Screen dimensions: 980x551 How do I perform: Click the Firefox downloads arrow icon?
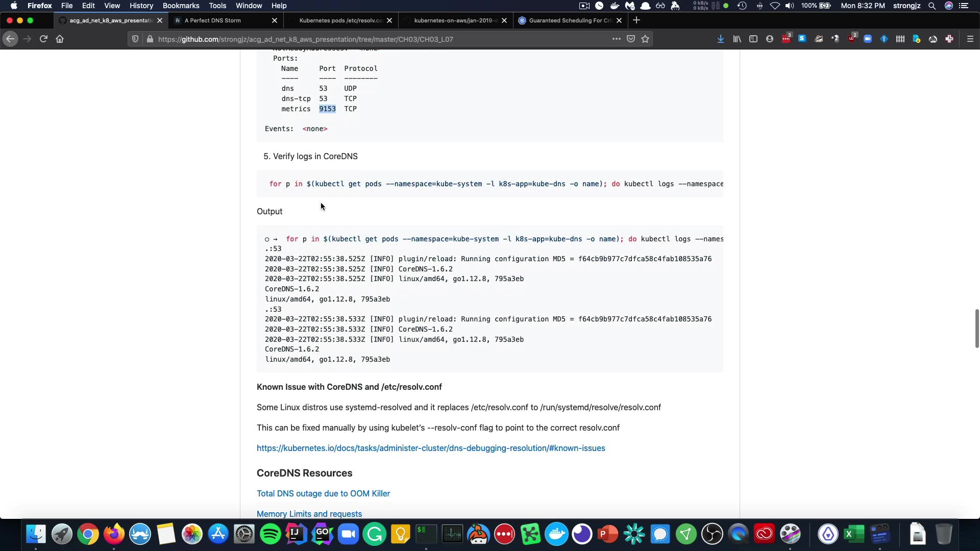pyautogui.click(x=720, y=39)
